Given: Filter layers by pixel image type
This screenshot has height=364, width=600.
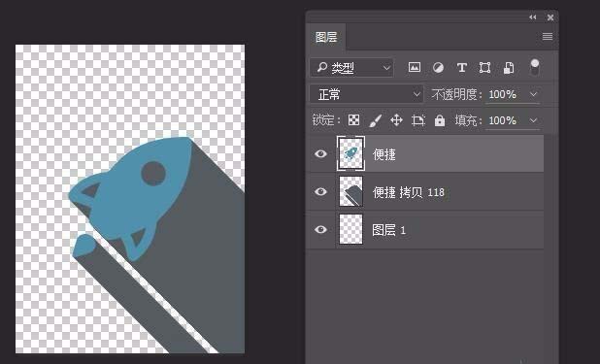Looking at the screenshot, I should pyautogui.click(x=415, y=67).
